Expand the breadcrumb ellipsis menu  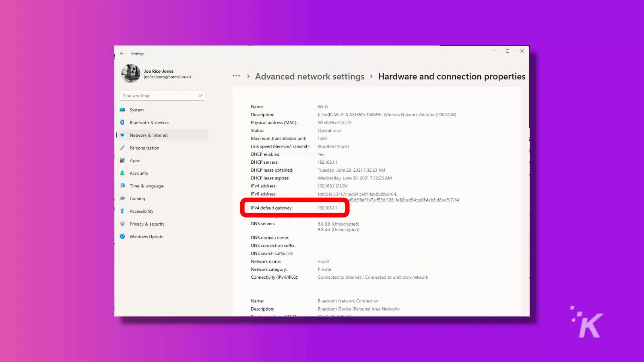click(236, 76)
